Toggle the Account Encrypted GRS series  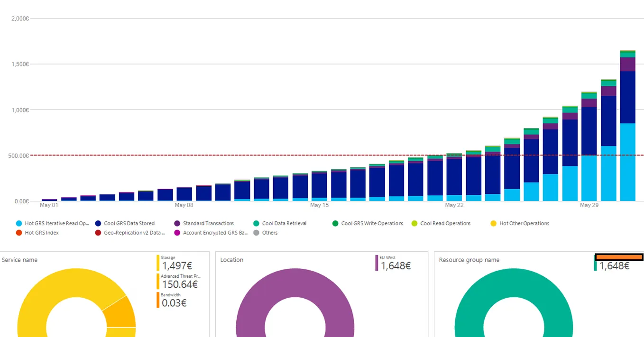177,233
